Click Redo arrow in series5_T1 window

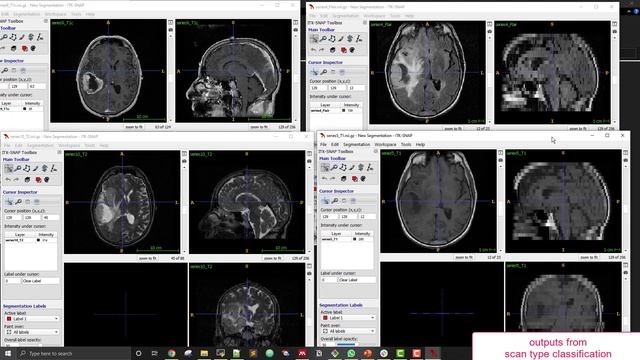coord(333,179)
